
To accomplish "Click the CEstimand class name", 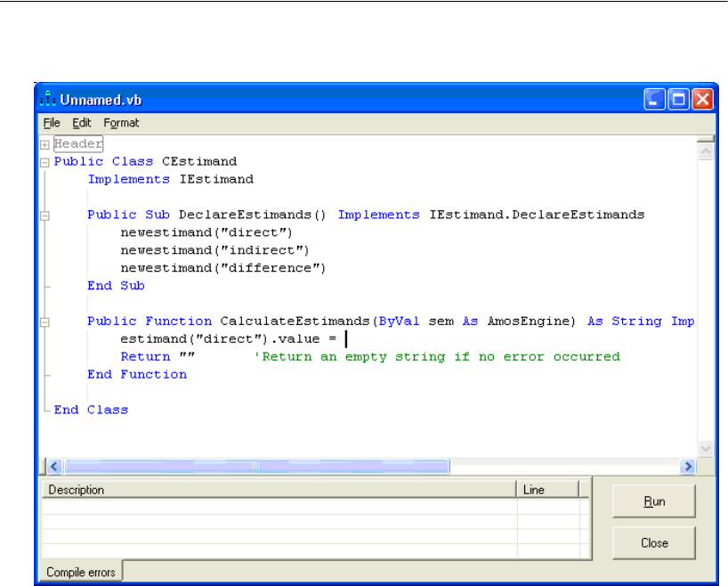I will (199, 161).
